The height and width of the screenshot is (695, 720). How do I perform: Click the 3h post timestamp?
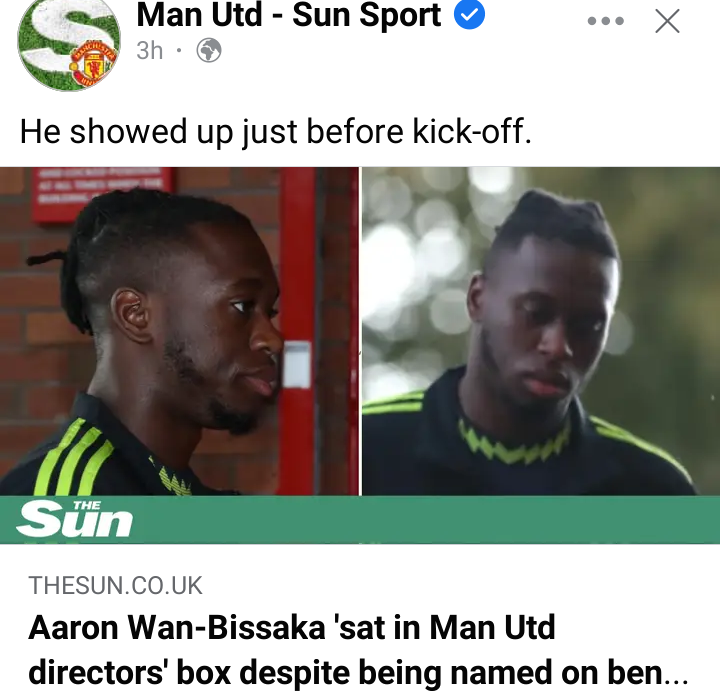[x=150, y=50]
